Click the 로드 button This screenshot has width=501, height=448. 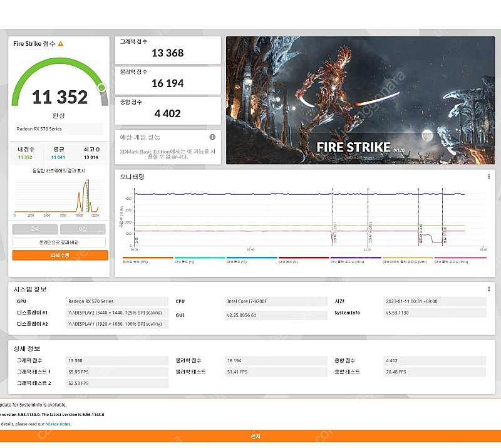[35, 229]
